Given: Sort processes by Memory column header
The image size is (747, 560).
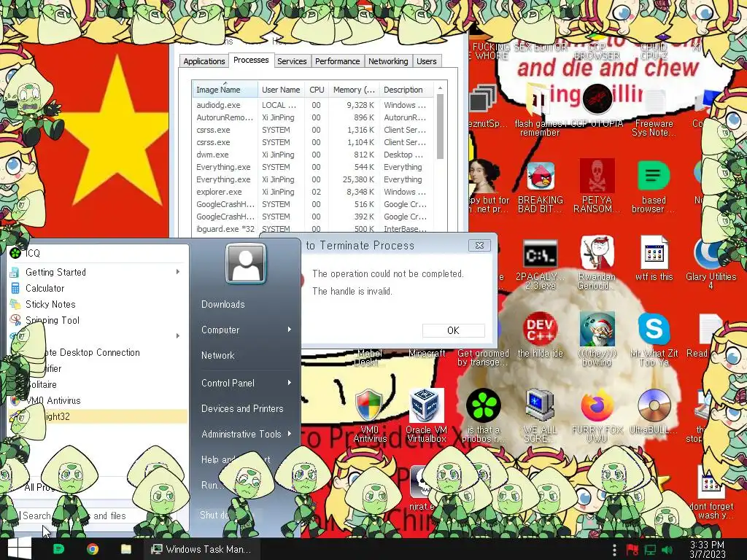Looking at the screenshot, I should 354,90.
